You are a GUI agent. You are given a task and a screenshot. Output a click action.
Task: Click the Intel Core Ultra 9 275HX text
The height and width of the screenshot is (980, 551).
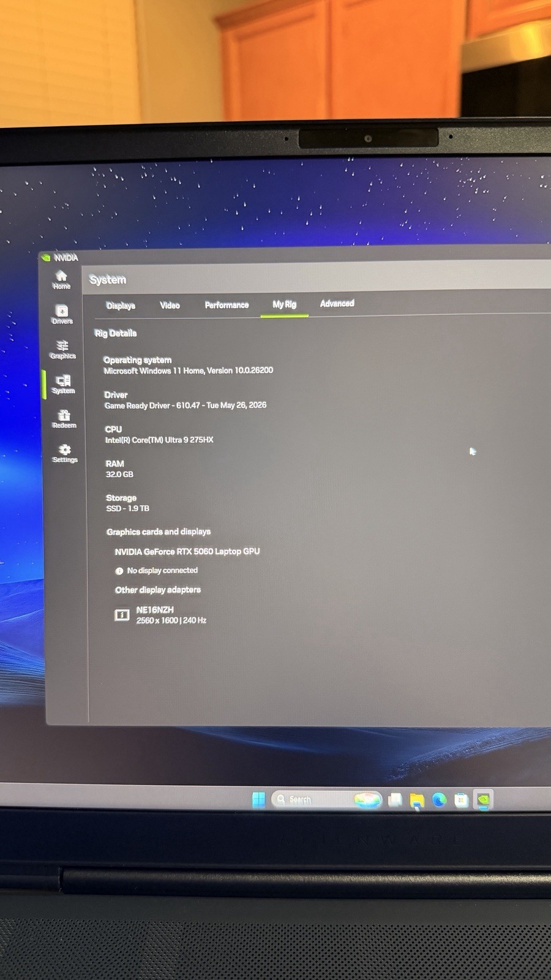coord(159,440)
